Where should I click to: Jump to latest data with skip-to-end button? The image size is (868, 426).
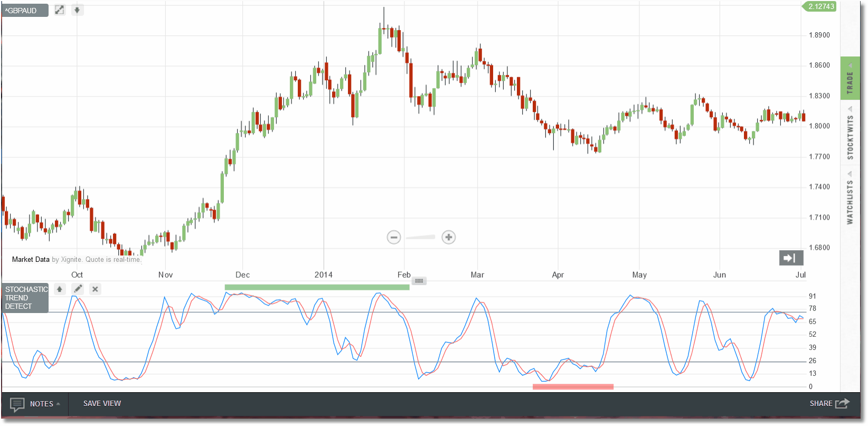point(791,258)
